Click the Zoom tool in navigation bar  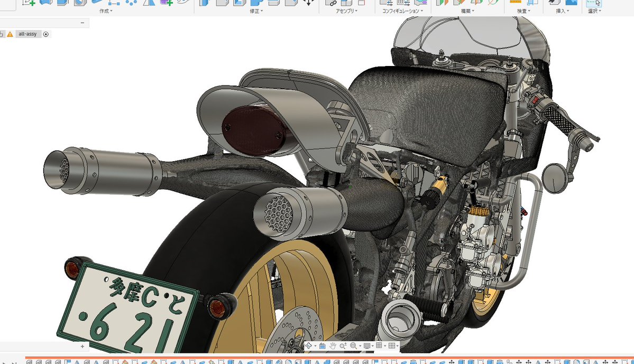coord(343,346)
